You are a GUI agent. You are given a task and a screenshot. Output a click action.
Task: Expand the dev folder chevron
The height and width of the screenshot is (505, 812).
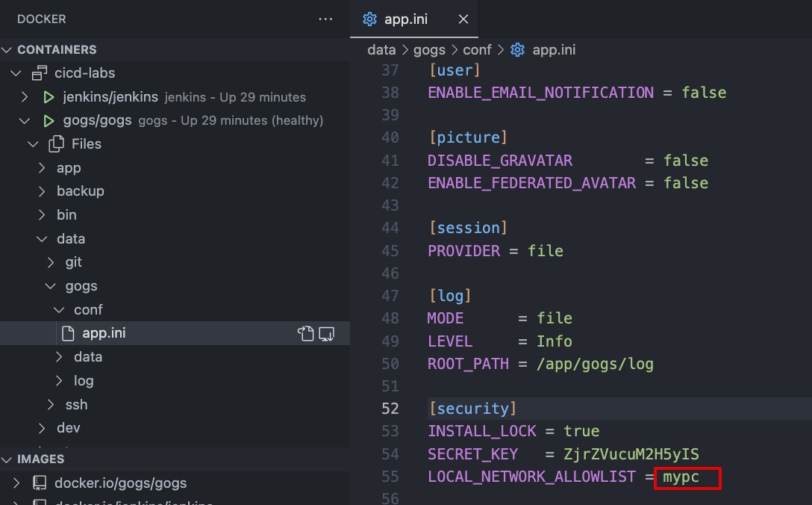point(42,428)
